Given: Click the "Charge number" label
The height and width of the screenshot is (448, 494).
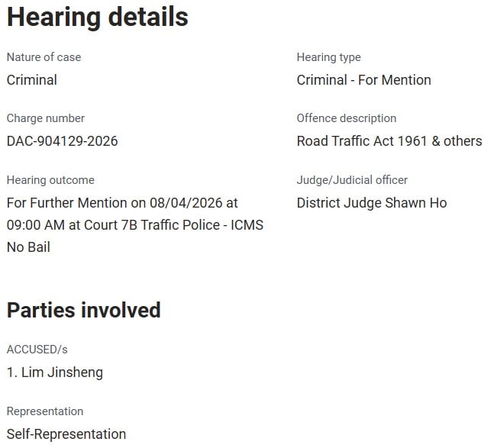Looking at the screenshot, I should pyautogui.click(x=46, y=118).
